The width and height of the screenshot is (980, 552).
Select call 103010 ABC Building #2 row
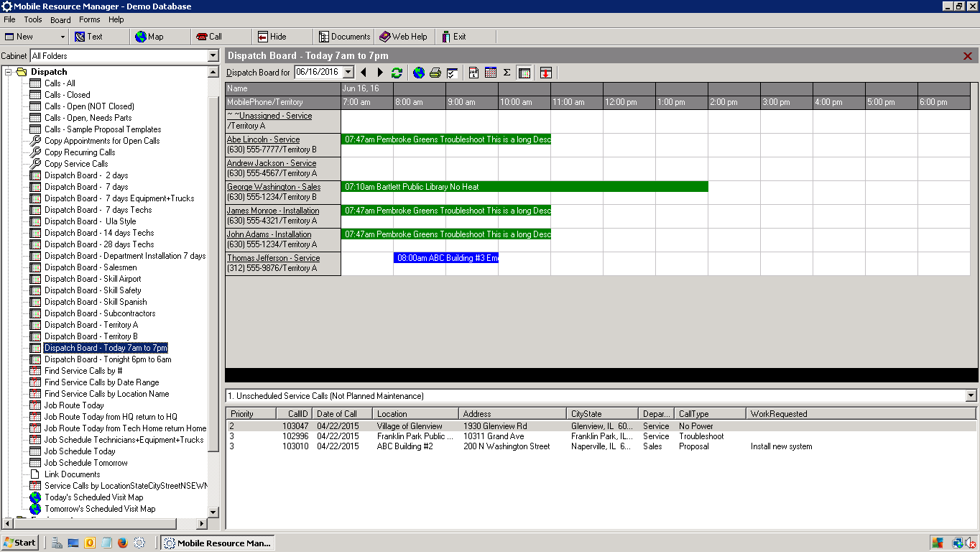click(601, 446)
